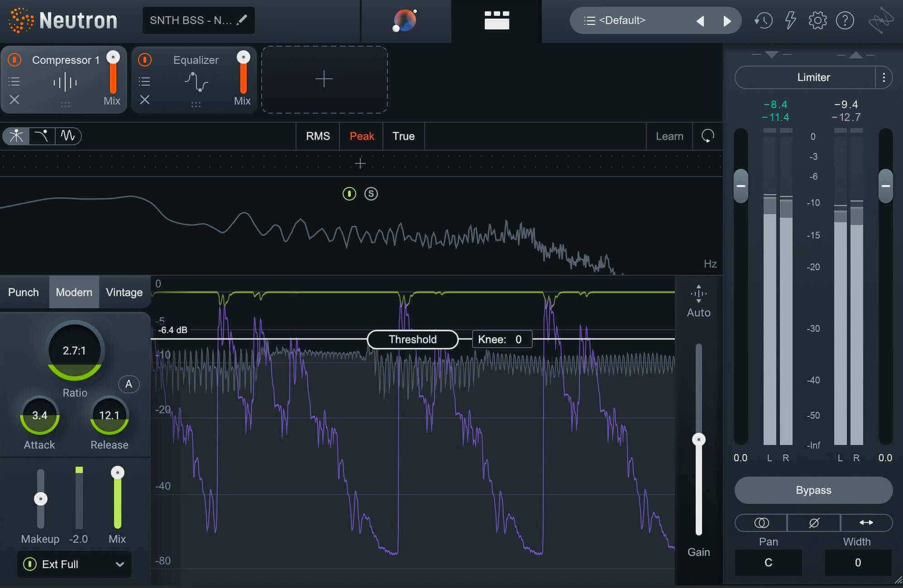Select the compression curve view icon
This screenshot has width=903, height=588.
pos(42,136)
